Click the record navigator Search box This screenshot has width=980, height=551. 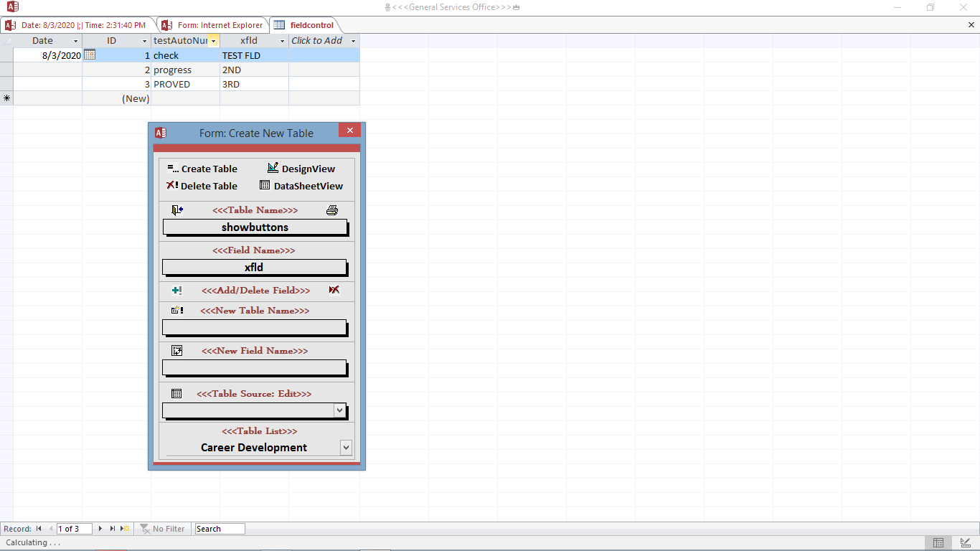pos(220,529)
